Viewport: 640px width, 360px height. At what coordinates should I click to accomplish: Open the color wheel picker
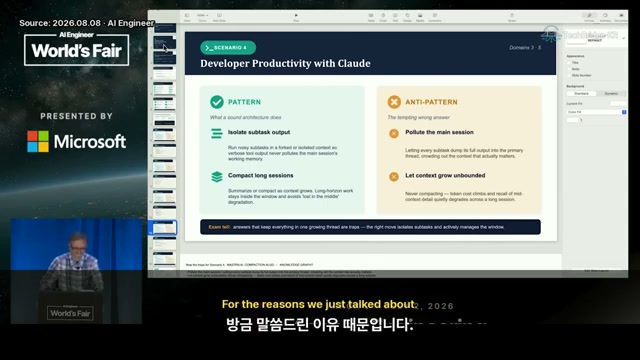pos(581,120)
